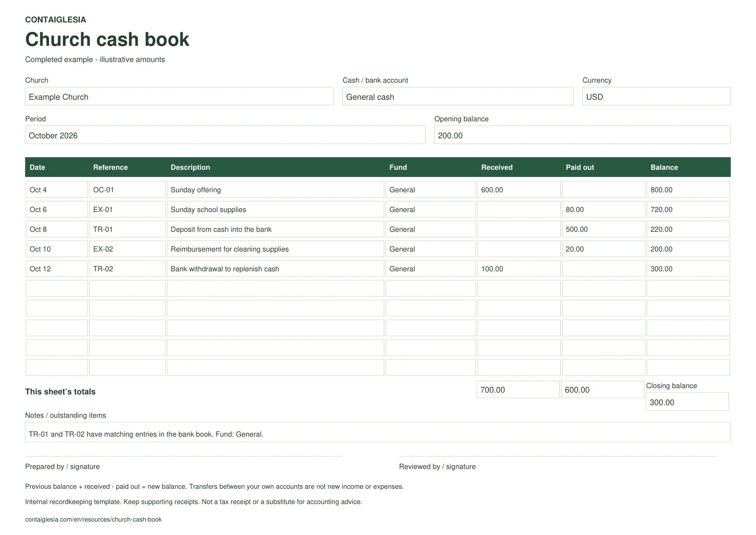Click the 'Description' column header
This screenshot has width=756, height=535.
pos(190,168)
